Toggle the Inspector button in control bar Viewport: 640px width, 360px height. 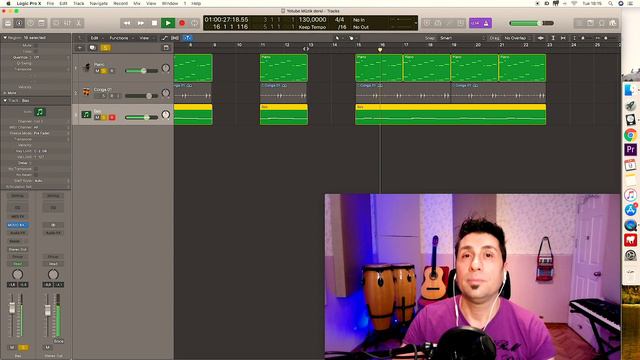coord(19,23)
